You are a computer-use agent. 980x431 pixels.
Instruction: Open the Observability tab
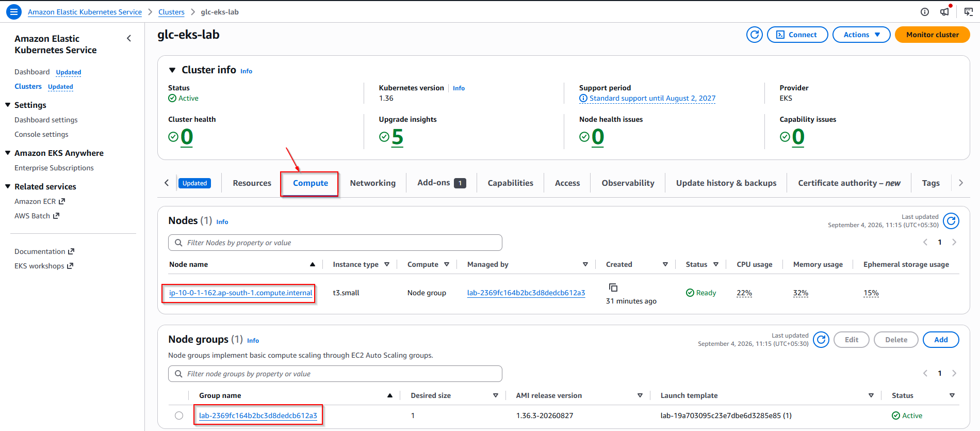(628, 183)
